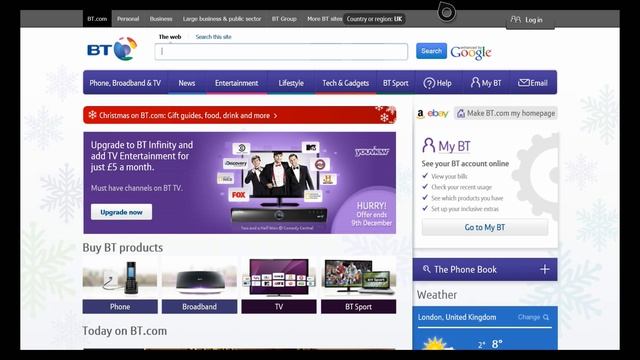Click the BT logo
640x360 pixels.
click(112, 49)
